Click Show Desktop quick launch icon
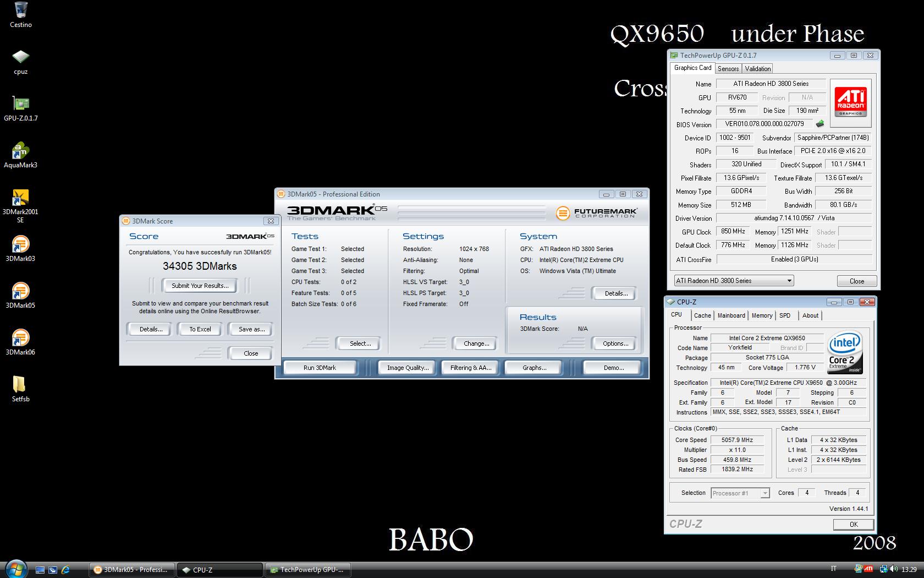924x578 pixels. pyautogui.click(x=40, y=570)
